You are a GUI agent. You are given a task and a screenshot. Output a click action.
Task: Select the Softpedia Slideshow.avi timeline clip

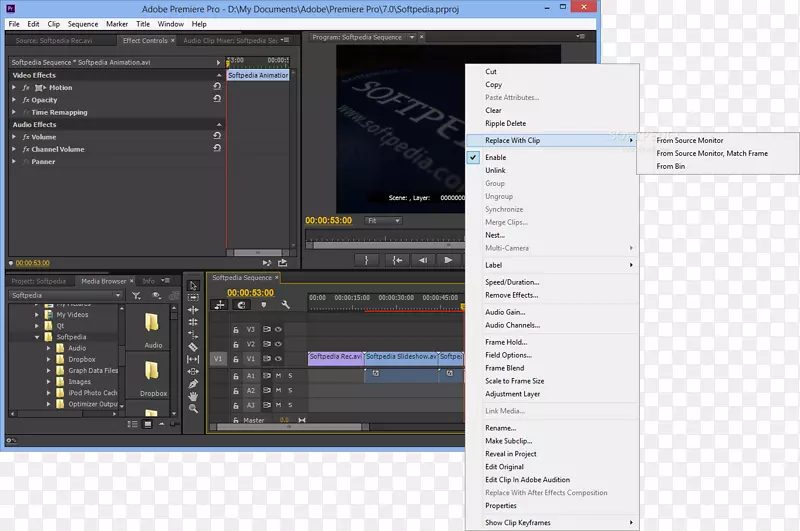(x=401, y=358)
